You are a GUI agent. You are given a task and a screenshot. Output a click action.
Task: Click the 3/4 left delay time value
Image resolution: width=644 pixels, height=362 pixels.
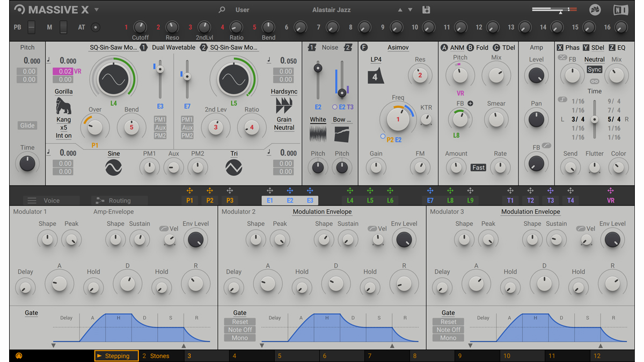[578, 120]
